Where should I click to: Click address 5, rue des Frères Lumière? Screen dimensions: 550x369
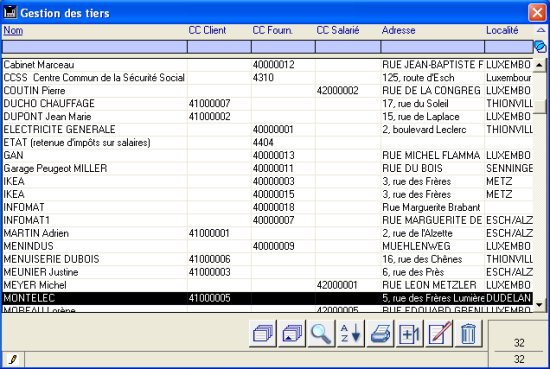pos(433,298)
